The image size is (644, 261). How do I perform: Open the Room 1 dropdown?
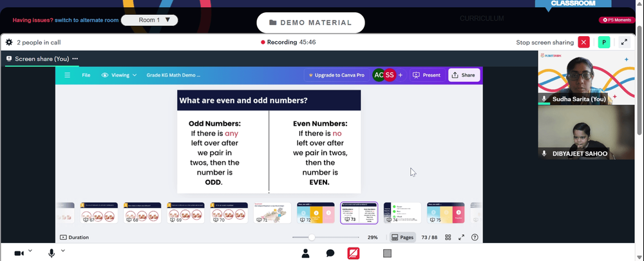coord(149,20)
